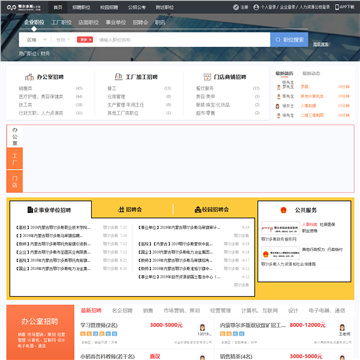The image size is (360, 360).
Task: Open 校园招聘 in the top navigation
Action: click(x=109, y=7)
